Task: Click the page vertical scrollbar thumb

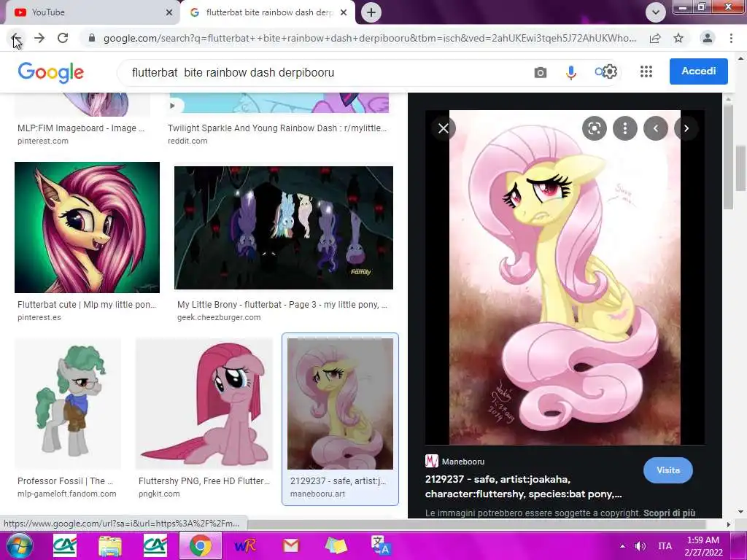Action: [x=741, y=168]
